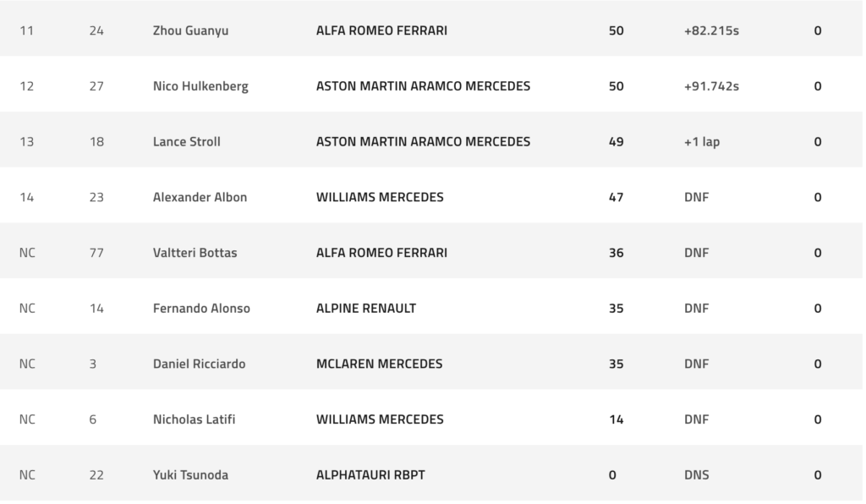Click ALPINE RENAULT team name
Image resolution: width=866 pixels, height=504 pixels.
pos(366,309)
